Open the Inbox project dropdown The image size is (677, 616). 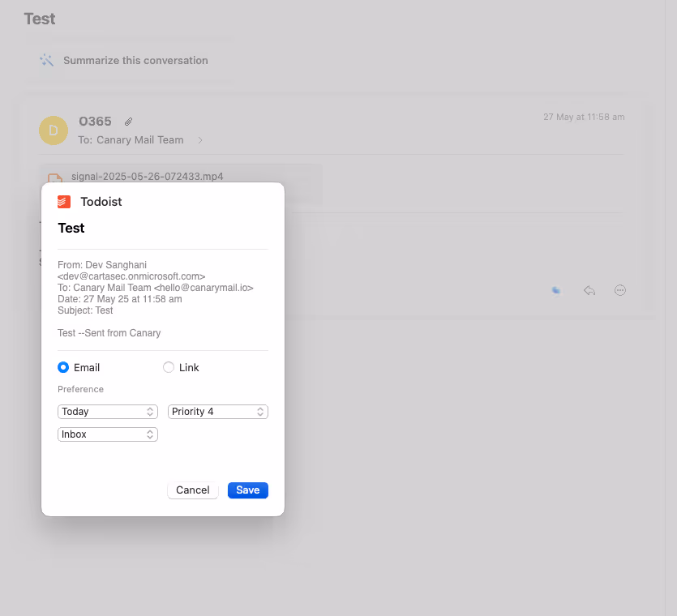108,434
